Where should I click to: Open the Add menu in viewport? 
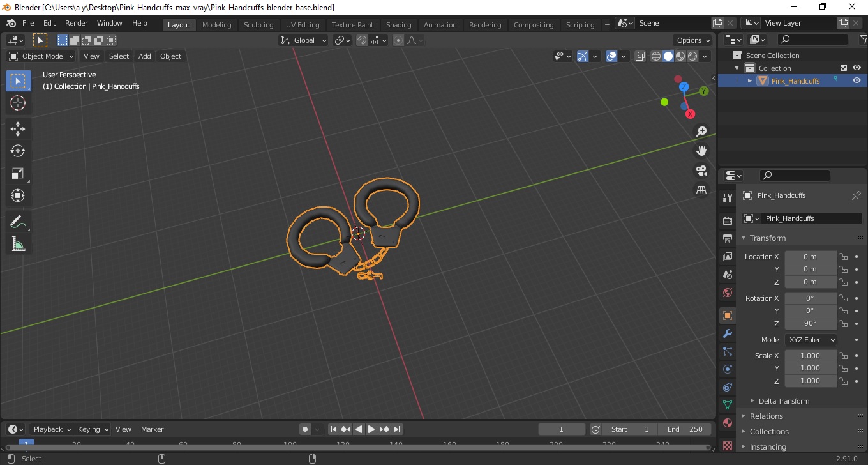(145, 56)
